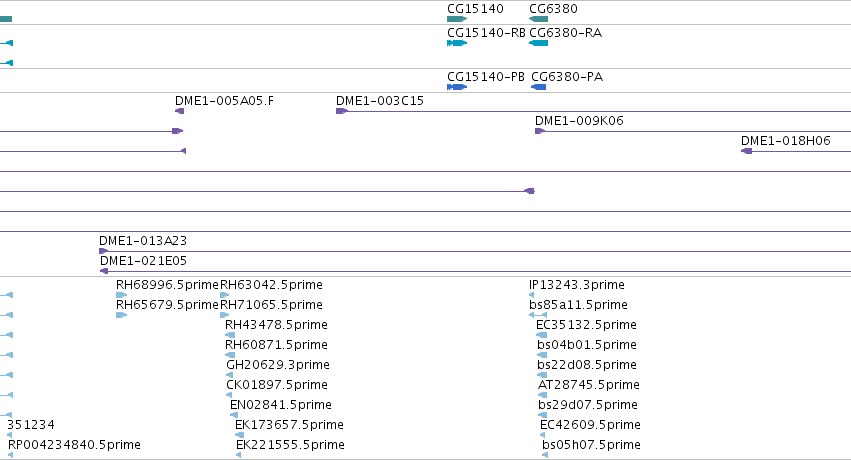
Task: Click the IP13243.3prime EST label
Action: (577, 285)
